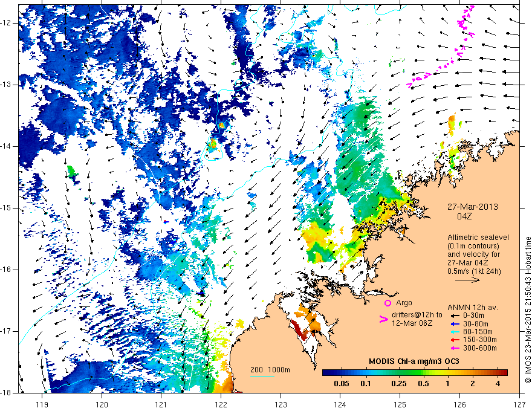Click the latitude '-15' axis label
Image resolution: width=532 pixels, height=411 pixels.
[x=5, y=208]
